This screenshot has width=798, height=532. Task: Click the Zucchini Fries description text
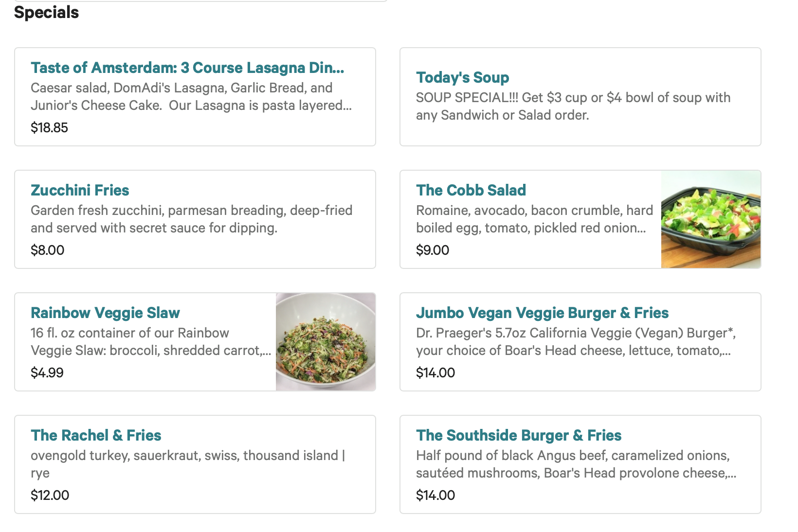(191, 219)
